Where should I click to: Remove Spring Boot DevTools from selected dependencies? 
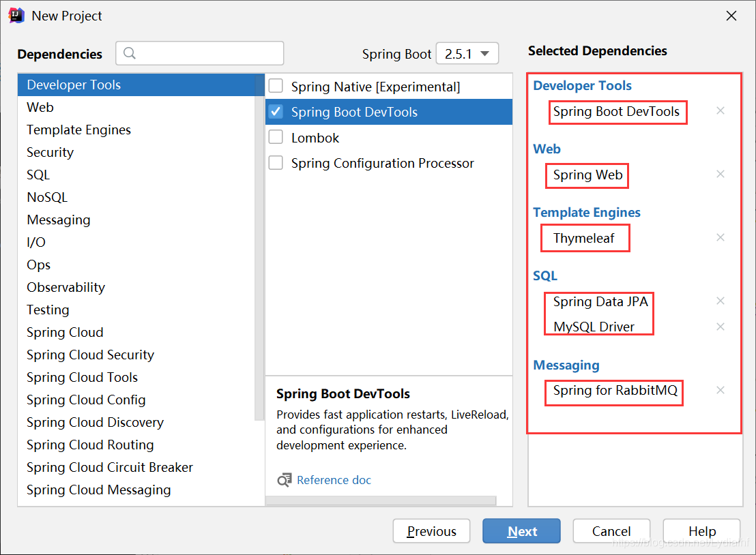(x=721, y=111)
